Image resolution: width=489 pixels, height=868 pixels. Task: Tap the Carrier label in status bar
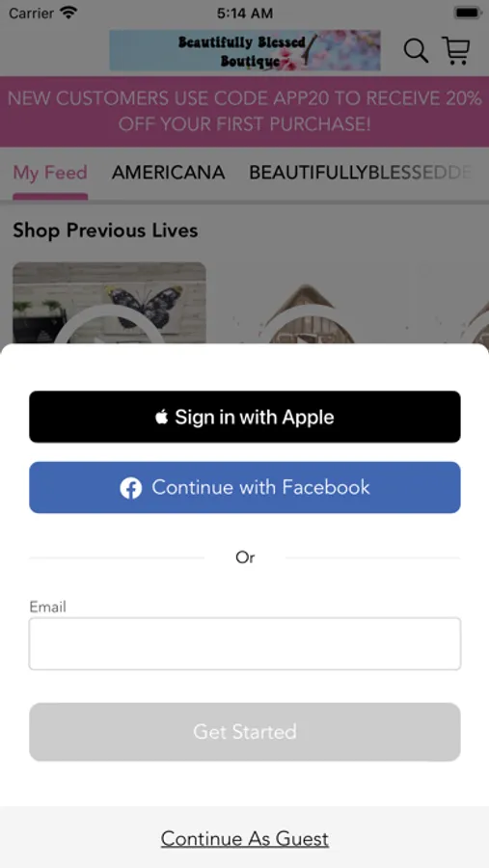tap(32, 13)
